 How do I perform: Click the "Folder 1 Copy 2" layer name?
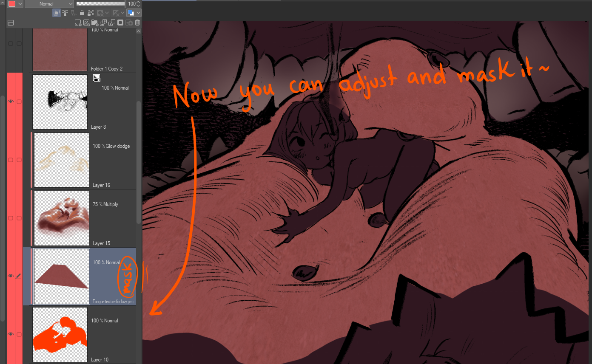coord(107,69)
